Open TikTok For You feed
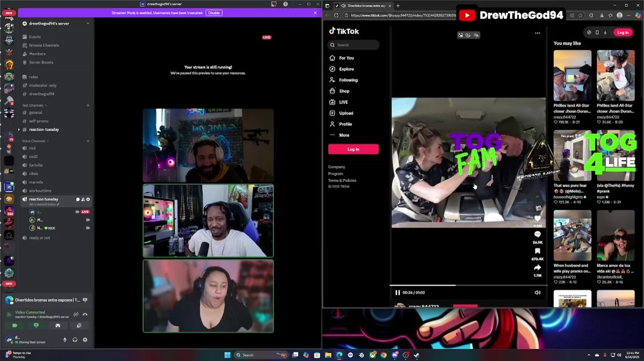 [x=346, y=58]
